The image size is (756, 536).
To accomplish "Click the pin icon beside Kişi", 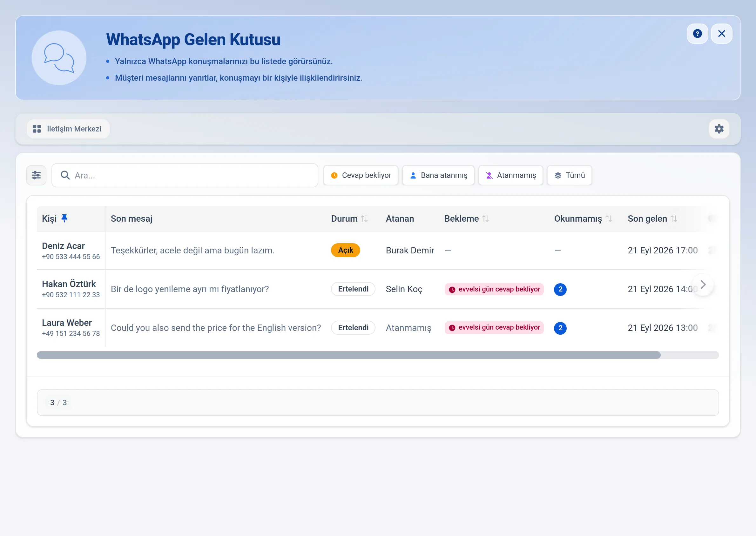I will 64,218.
